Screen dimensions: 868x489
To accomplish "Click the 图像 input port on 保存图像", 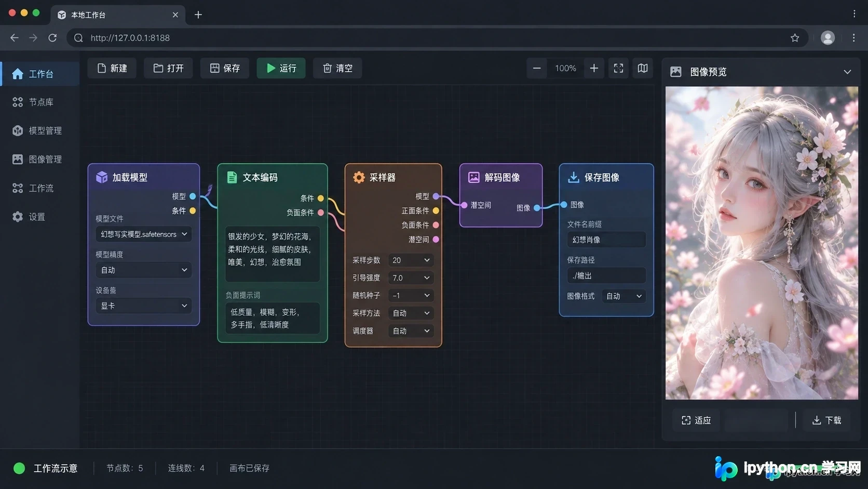I will 564,205.
